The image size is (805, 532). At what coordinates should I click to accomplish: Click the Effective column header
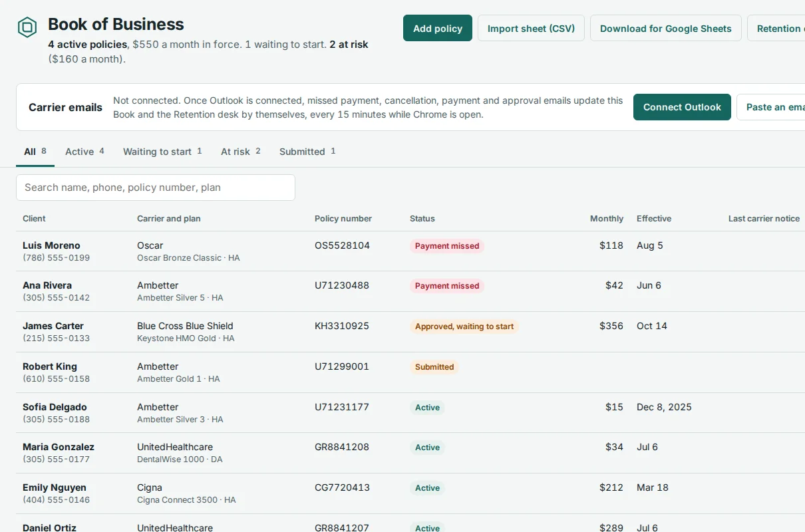pyautogui.click(x=654, y=218)
